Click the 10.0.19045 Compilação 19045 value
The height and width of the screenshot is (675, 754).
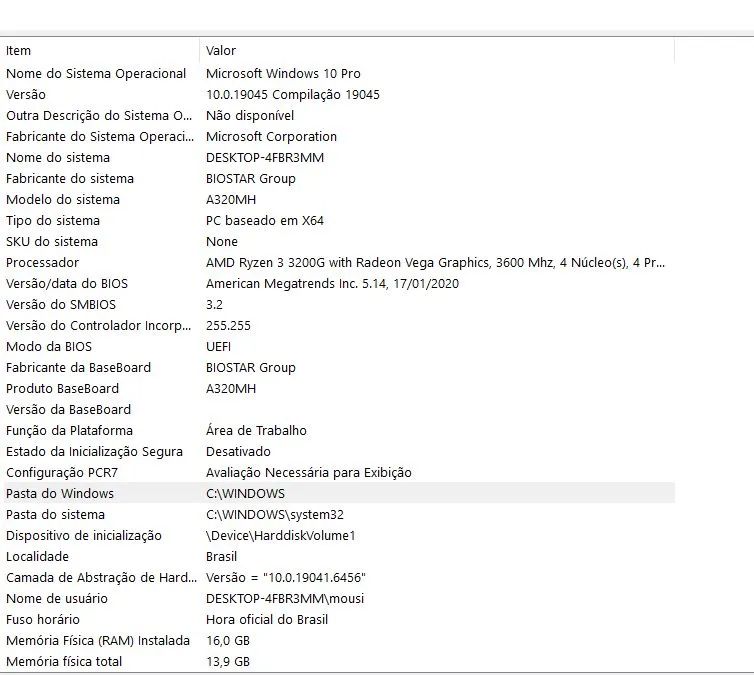click(292, 95)
